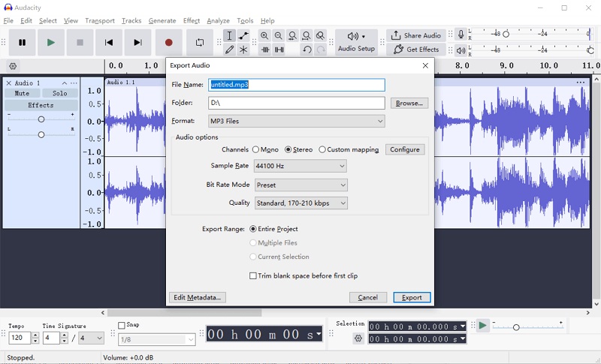The image size is (601, 364).
Task: Click the Zoom In magnifier
Action: tap(264, 35)
